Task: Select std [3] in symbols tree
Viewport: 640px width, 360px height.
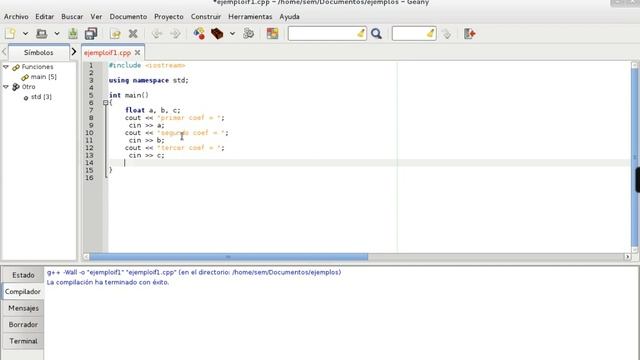Action: (41, 97)
